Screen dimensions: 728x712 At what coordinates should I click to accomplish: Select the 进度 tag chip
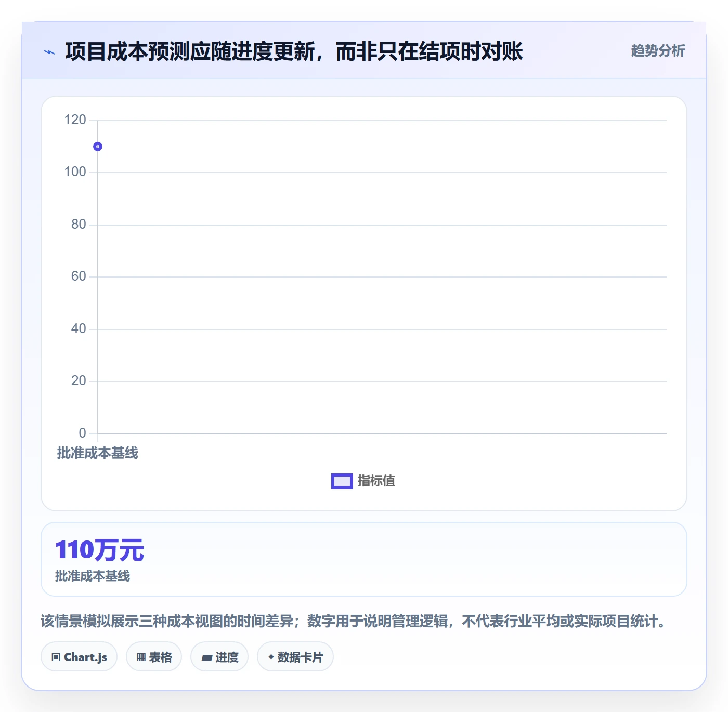tap(219, 657)
